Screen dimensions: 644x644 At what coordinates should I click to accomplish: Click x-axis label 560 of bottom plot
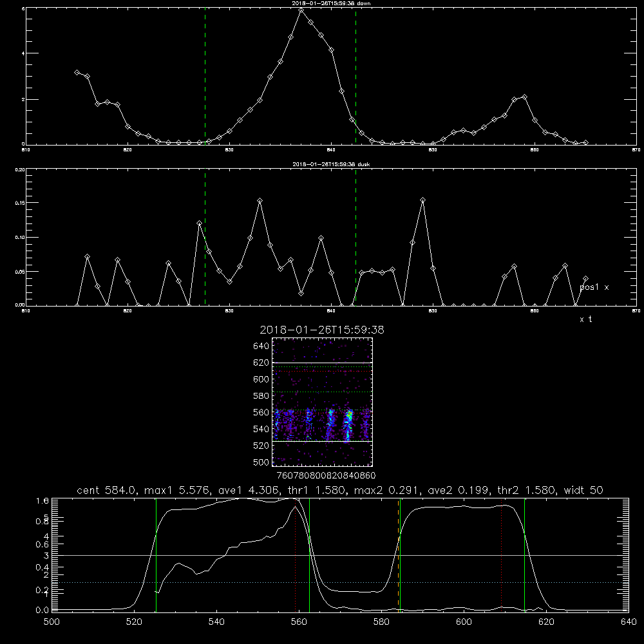299,622
